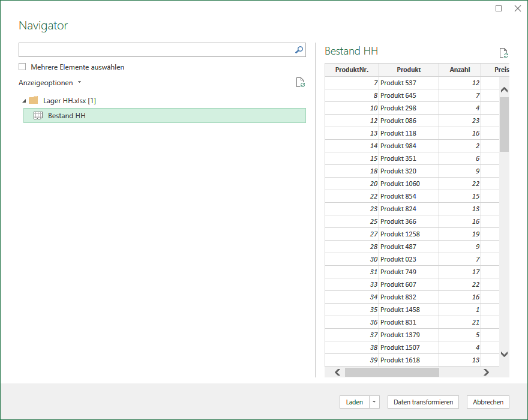Click the preview scroll right arrow
This screenshot has width=528, height=420.
(486, 372)
